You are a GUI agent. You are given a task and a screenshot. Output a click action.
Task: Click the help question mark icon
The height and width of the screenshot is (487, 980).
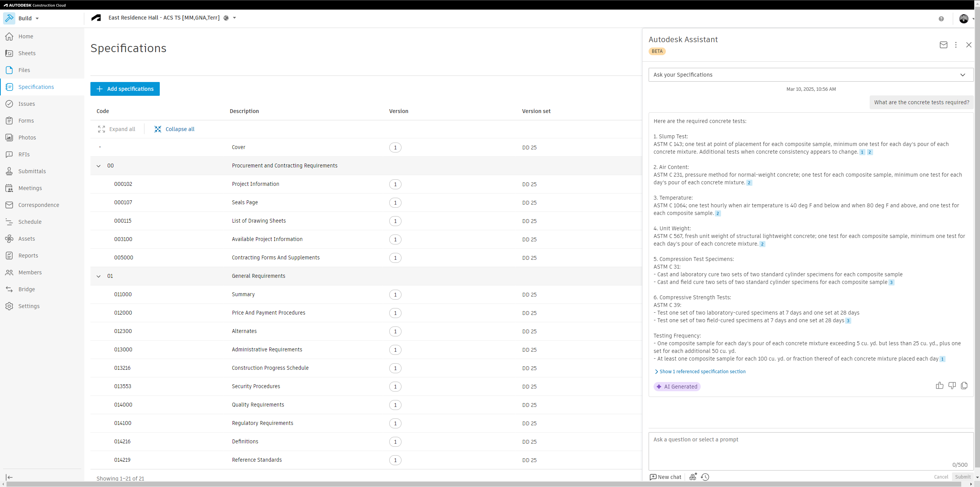941,19
